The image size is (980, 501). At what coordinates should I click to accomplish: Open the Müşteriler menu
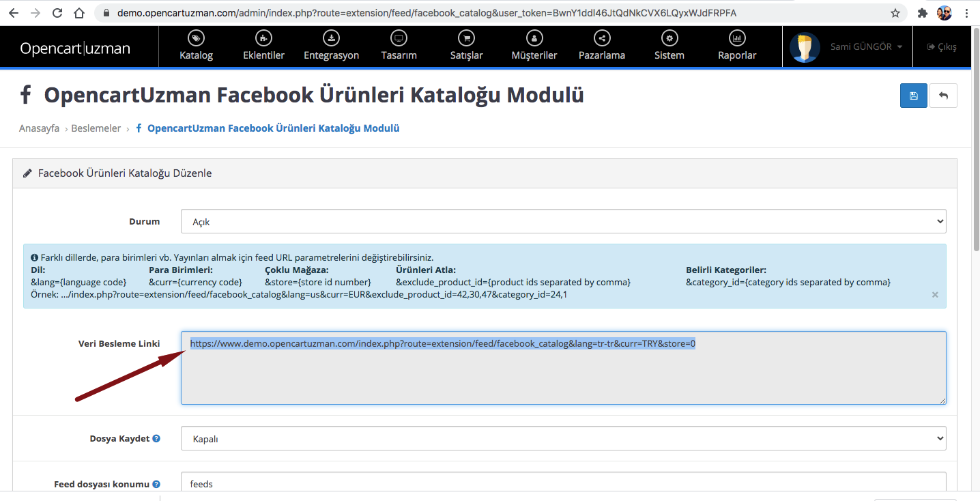pyautogui.click(x=534, y=46)
